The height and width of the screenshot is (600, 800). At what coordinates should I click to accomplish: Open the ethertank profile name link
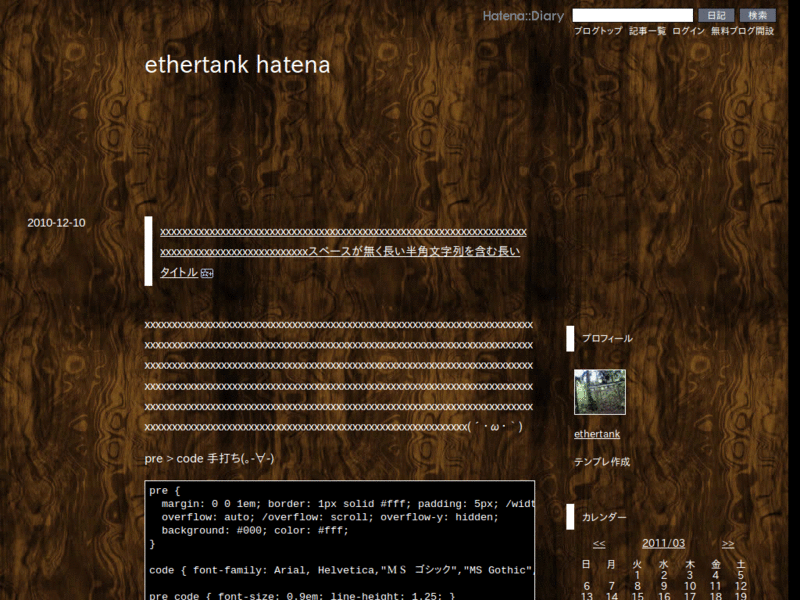pos(597,434)
